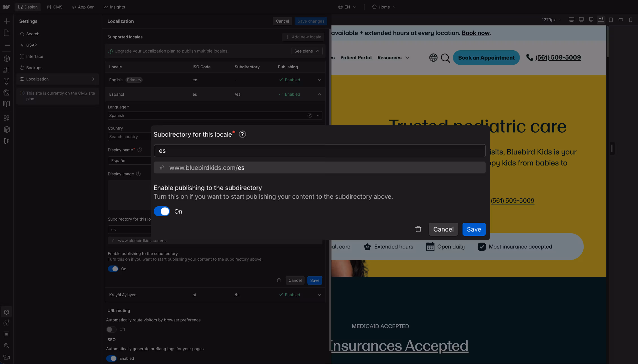Open the Add Elements panel

(x=6, y=21)
